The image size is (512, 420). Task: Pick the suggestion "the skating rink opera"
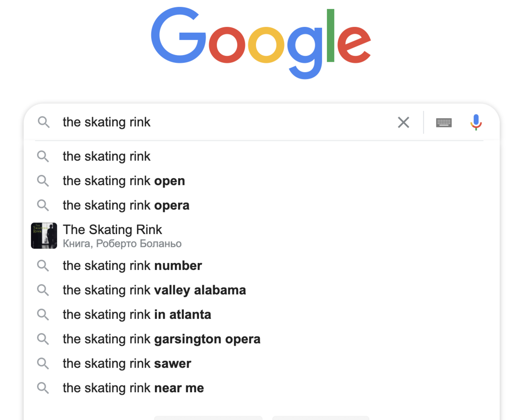click(x=126, y=205)
